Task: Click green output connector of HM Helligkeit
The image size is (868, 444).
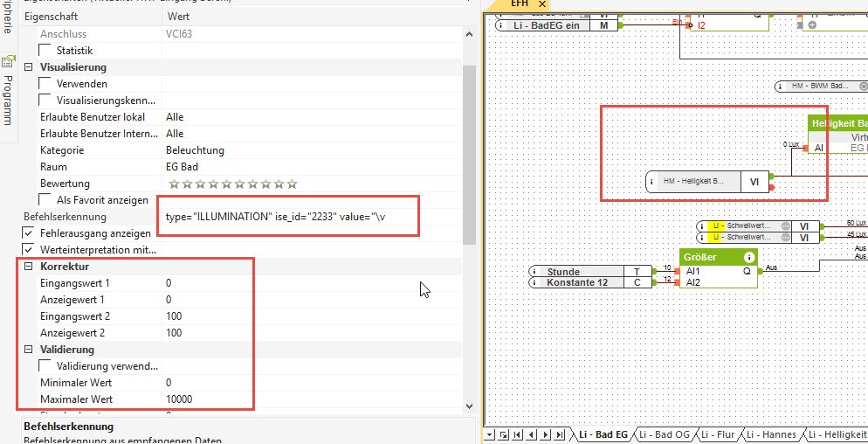Action: (x=772, y=177)
